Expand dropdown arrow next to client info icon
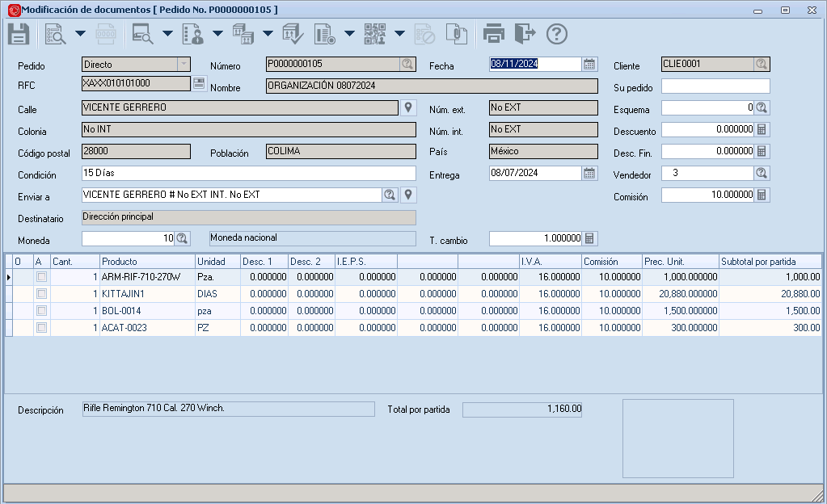 (x=217, y=34)
